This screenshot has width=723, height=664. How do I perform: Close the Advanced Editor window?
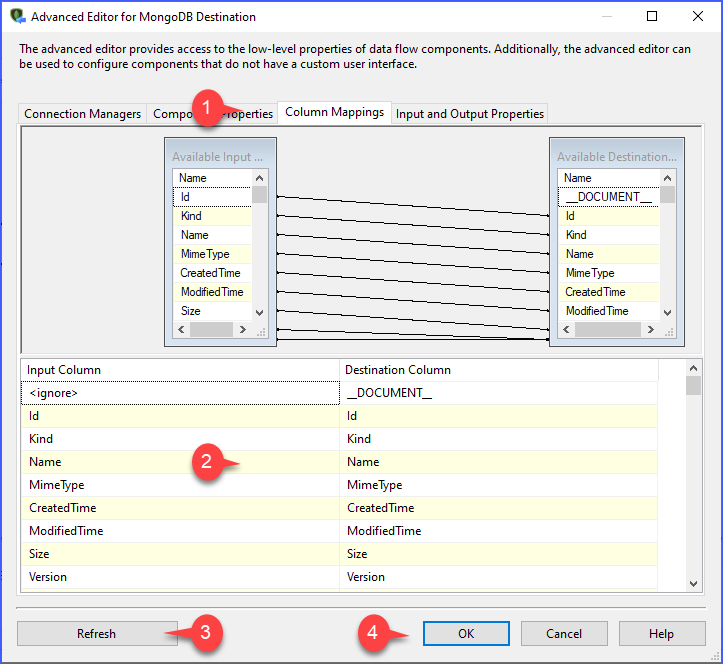[698, 16]
